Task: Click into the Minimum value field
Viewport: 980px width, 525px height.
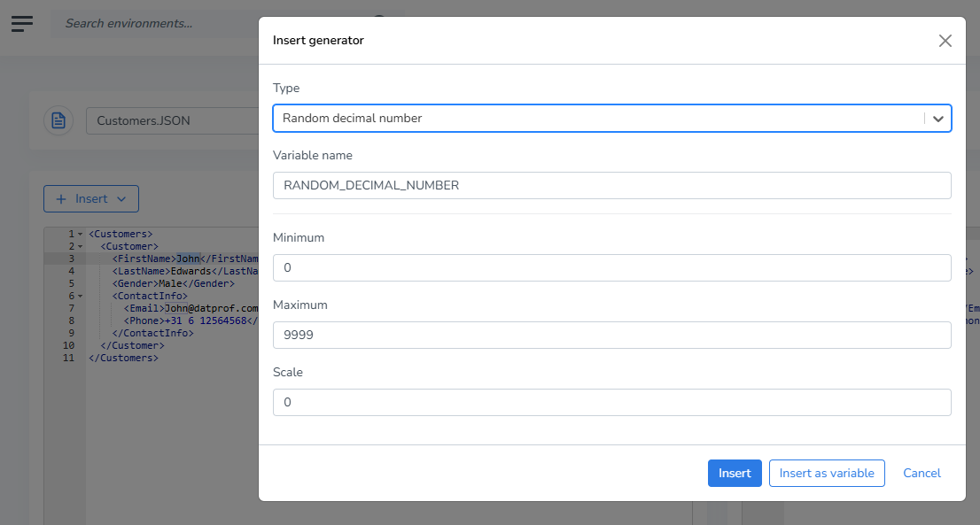Action: pyautogui.click(x=612, y=267)
